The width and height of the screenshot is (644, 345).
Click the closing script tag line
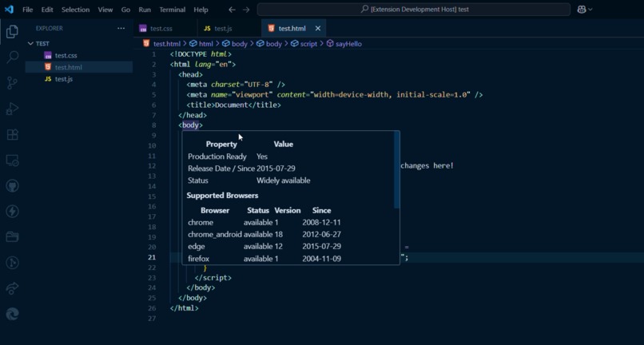click(213, 278)
